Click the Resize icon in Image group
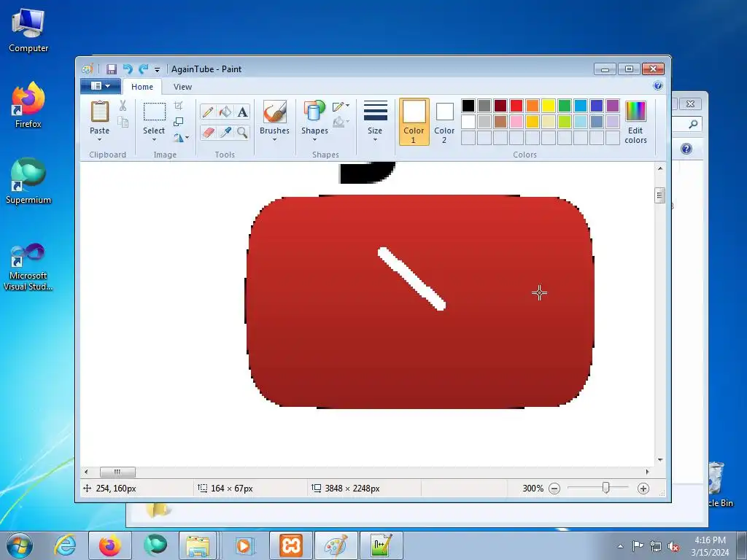747x560 pixels. click(178, 122)
